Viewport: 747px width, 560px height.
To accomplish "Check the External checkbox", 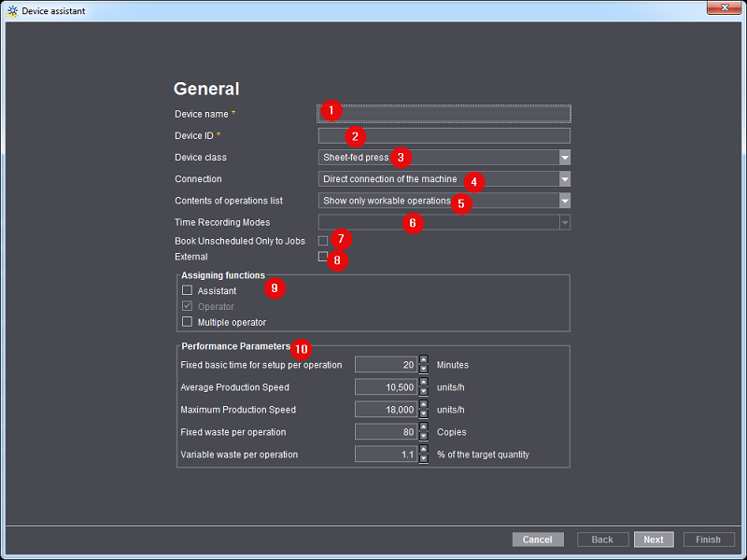I will click(x=322, y=258).
